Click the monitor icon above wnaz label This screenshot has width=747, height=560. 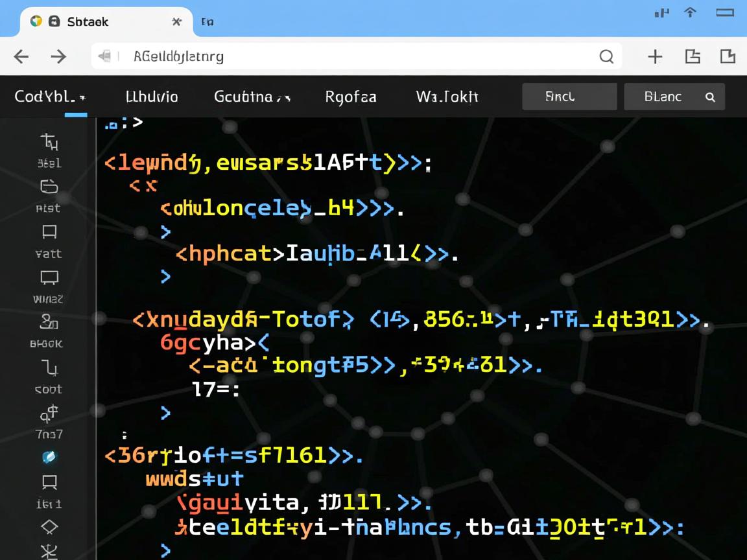tap(49, 278)
